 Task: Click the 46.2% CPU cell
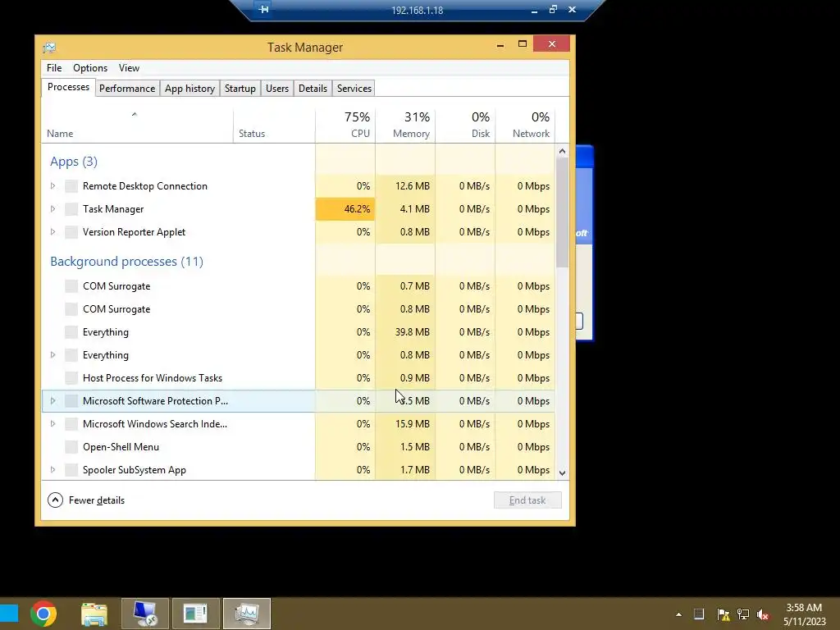point(345,209)
